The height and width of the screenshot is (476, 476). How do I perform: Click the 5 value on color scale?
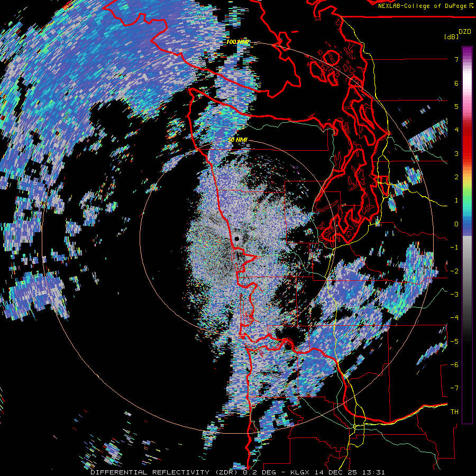456,106
